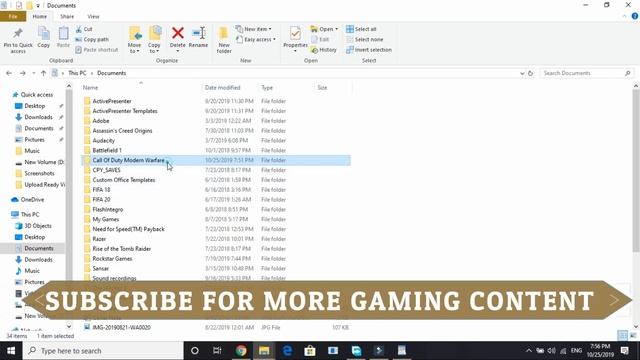Image resolution: width=640 pixels, height=360 pixels.
Task: Click the Paste ribbon icon
Action: (63, 38)
